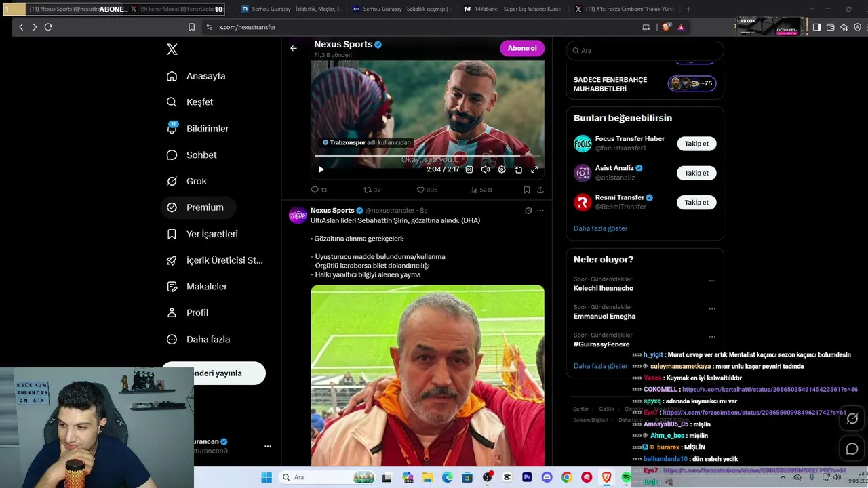Open account menu three dots beside turancan
The height and width of the screenshot is (488, 868).
(x=268, y=446)
